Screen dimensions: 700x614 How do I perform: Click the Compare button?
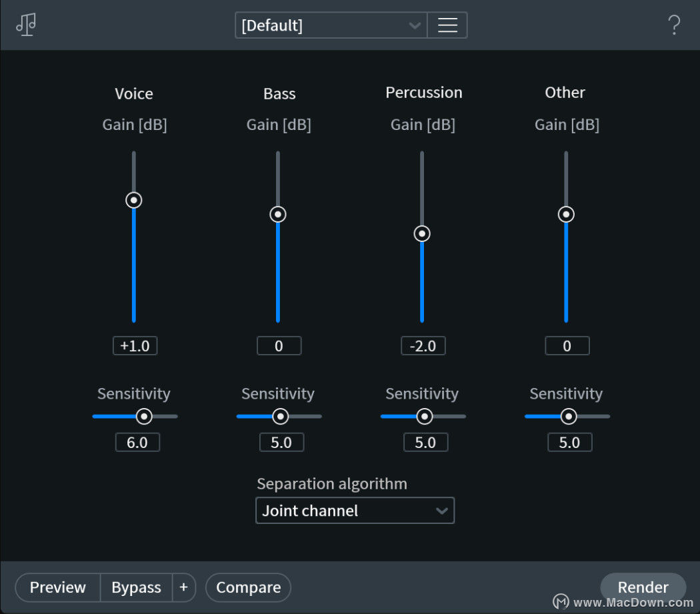pos(248,587)
